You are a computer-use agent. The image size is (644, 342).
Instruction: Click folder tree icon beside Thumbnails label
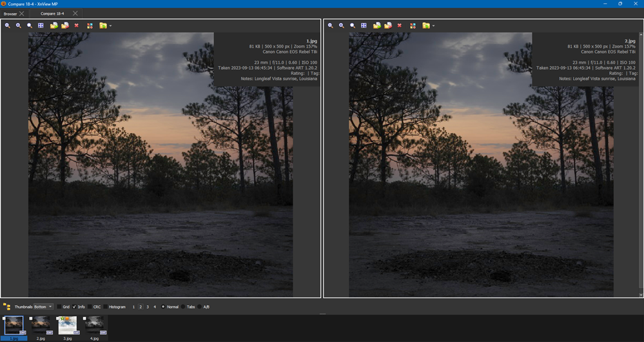pos(6,307)
